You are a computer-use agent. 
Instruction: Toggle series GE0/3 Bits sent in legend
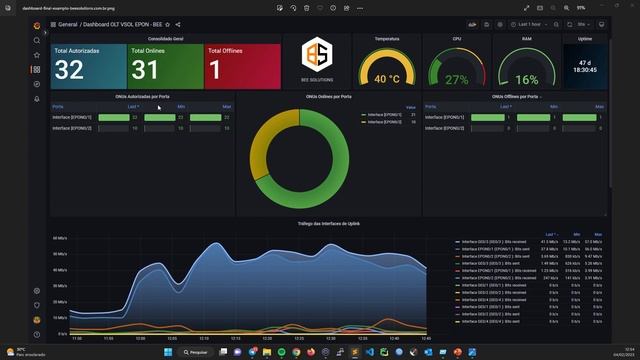[x=491, y=264]
